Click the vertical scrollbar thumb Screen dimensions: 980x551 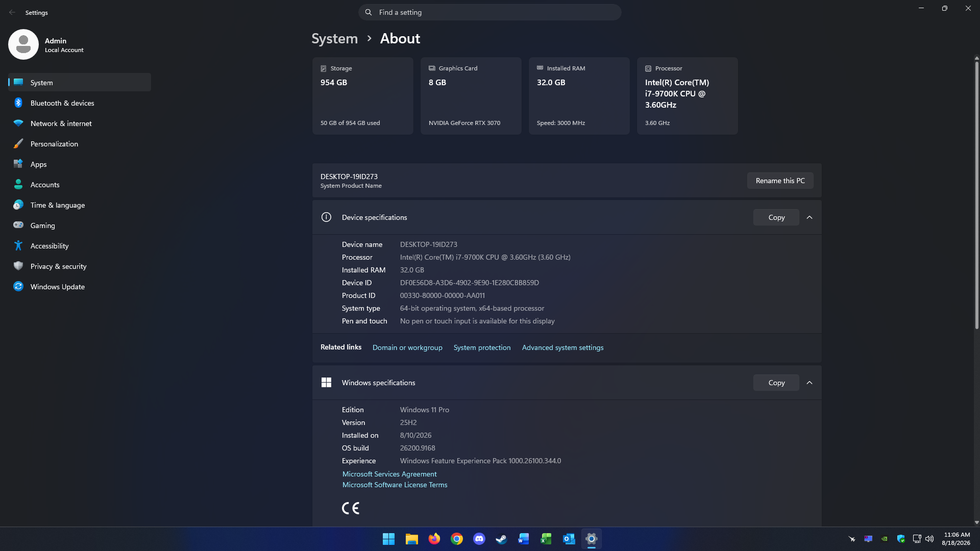(976, 195)
